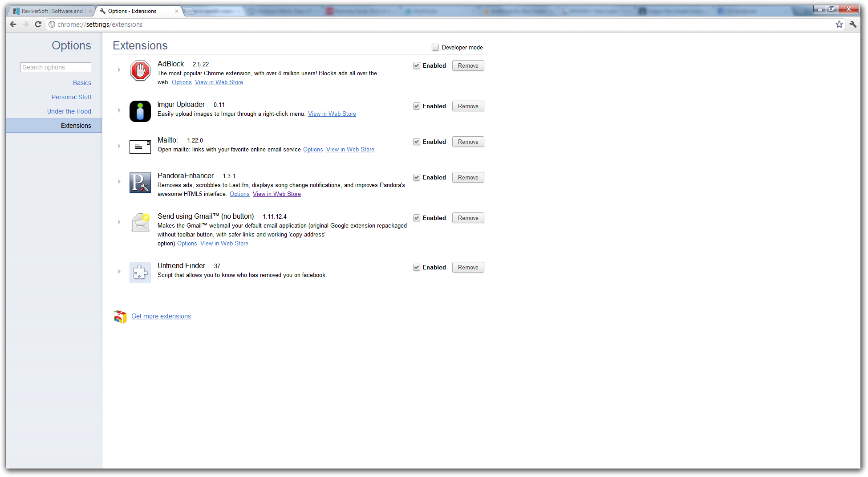Close the Options - Extensions tab
The height and width of the screenshot is (477, 868).
tap(177, 11)
